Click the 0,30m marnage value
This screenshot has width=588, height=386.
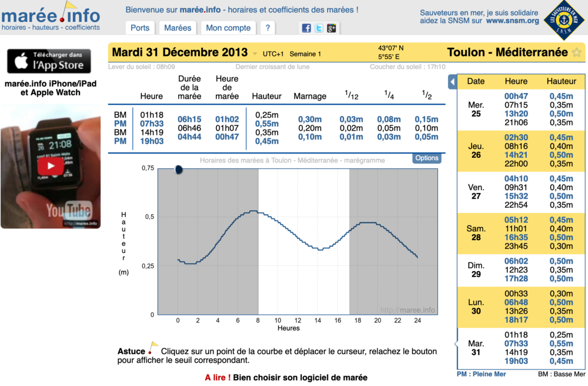(310, 119)
